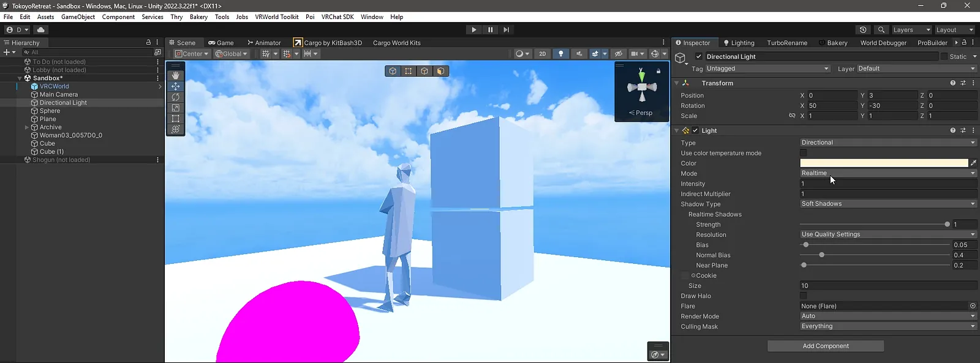
Task: Open Sandbox scene options menu
Action: [157, 78]
